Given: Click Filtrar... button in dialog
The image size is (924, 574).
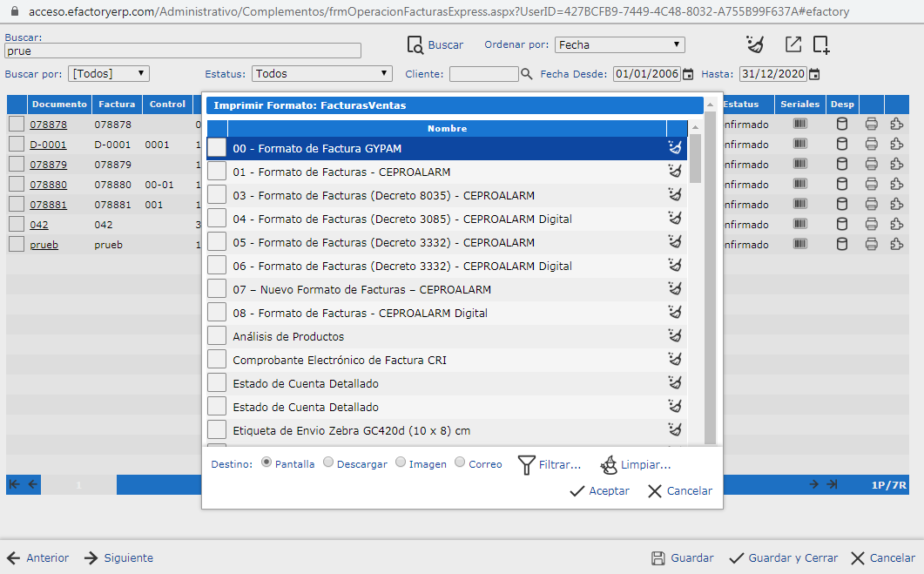Looking at the screenshot, I should pyautogui.click(x=550, y=465).
